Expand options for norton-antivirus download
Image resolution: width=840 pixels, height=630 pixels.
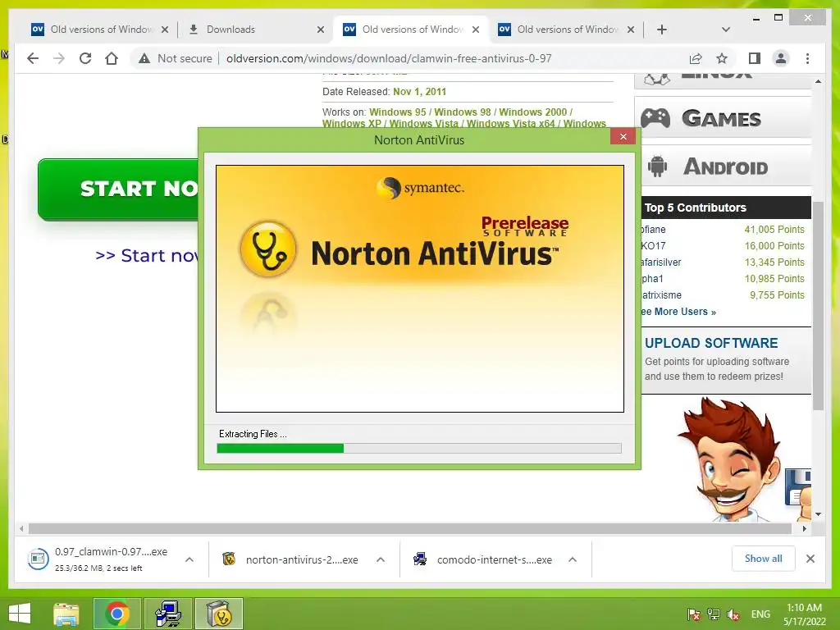(381, 559)
